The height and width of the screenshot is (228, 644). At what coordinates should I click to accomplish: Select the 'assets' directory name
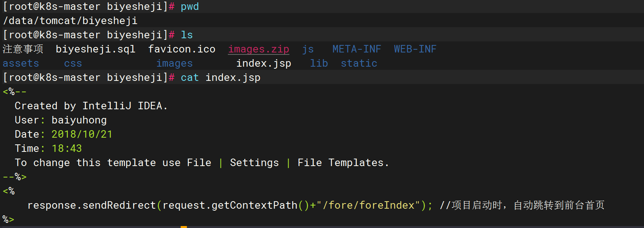[x=21, y=63]
